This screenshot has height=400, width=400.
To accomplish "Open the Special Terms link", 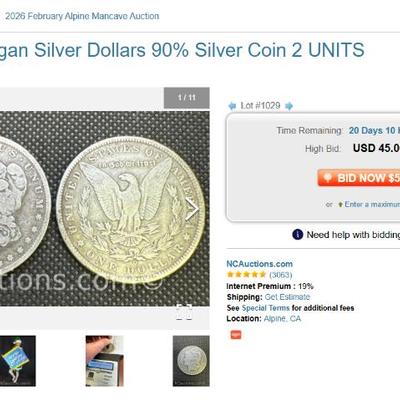I will [265, 308].
